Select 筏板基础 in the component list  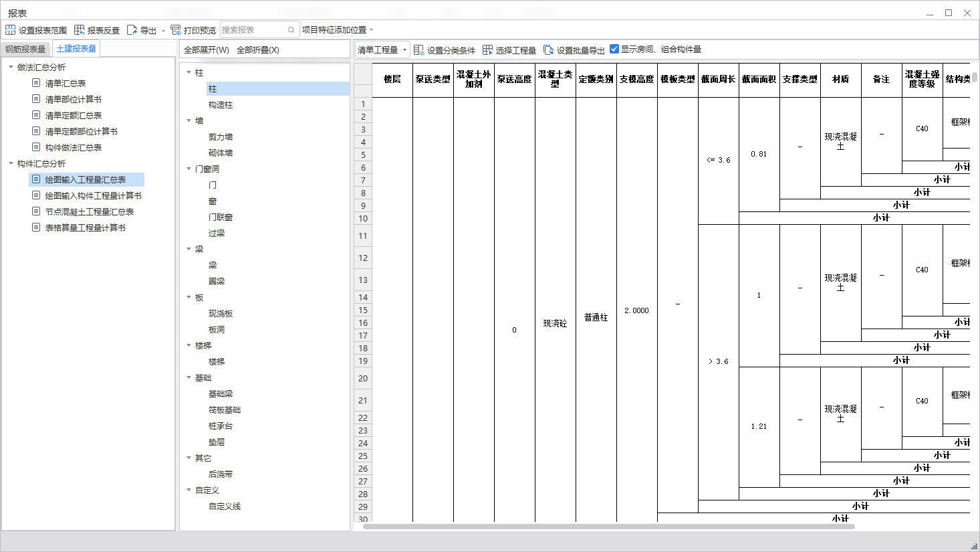[x=225, y=409]
